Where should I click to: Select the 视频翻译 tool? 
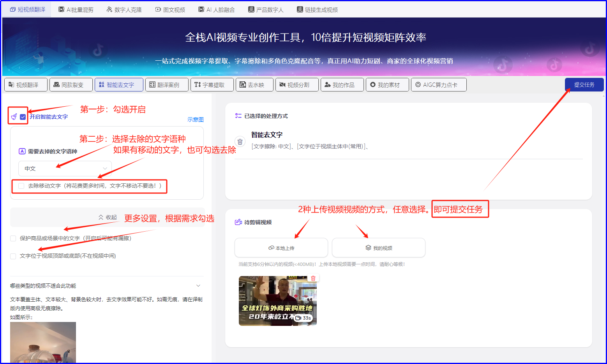26,84
